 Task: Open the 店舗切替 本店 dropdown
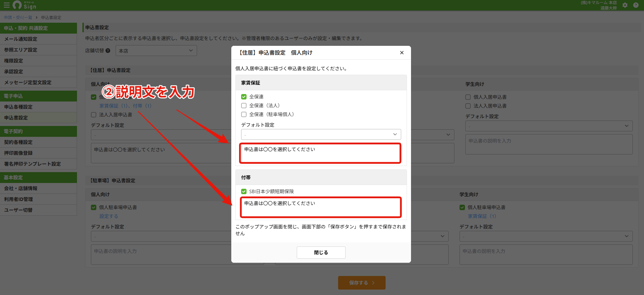pyautogui.click(x=156, y=51)
